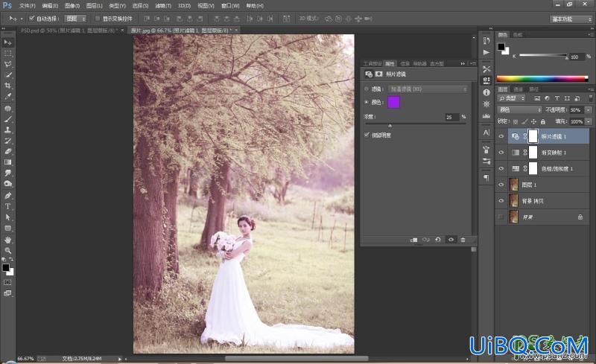Open the Histogram panel dock icon
The image size is (596, 364).
(x=486, y=115)
